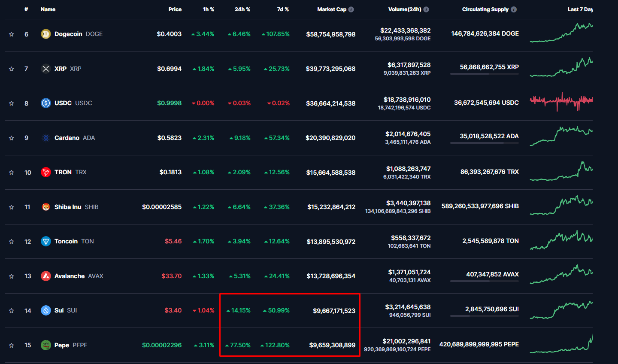Sort by Market Cap column header
Viewport: 618px width, 364px height.
point(332,9)
